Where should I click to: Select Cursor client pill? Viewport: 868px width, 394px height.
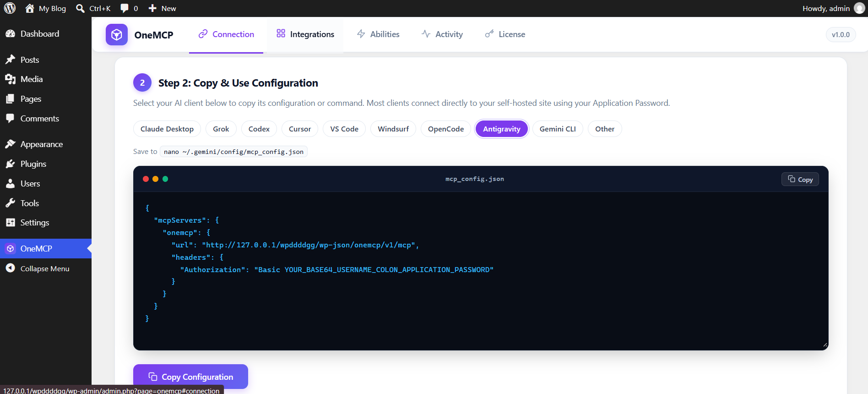pyautogui.click(x=300, y=129)
